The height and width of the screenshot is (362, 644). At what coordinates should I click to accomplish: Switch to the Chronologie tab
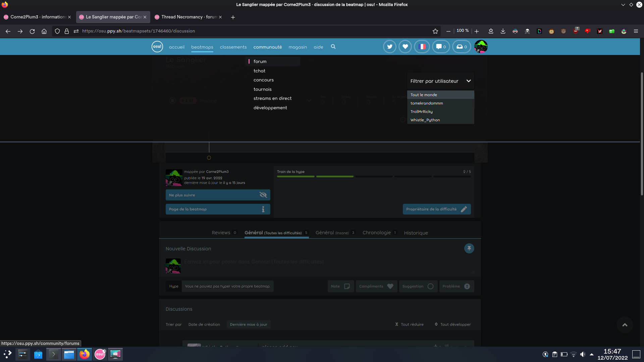[x=377, y=233]
